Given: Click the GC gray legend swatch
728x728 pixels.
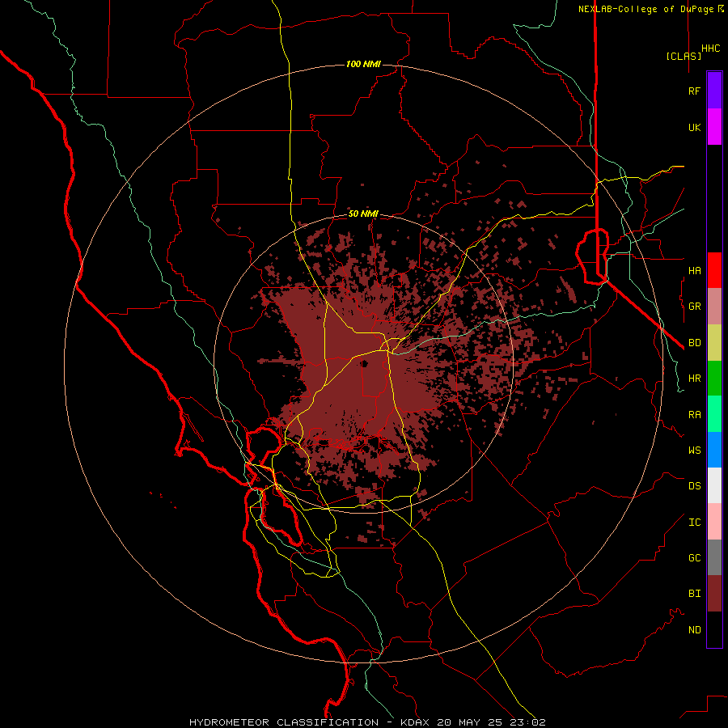Looking at the screenshot, I should coord(714,557).
